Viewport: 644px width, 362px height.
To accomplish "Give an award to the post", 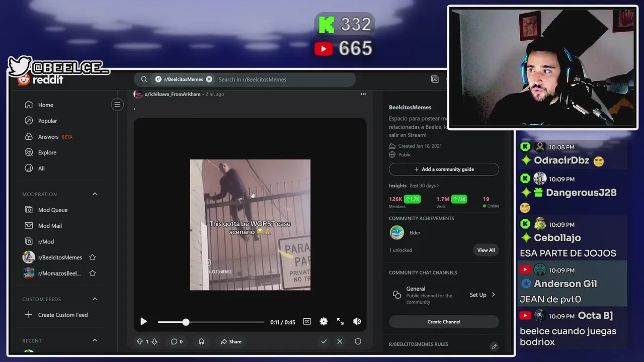I will coord(201,341).
